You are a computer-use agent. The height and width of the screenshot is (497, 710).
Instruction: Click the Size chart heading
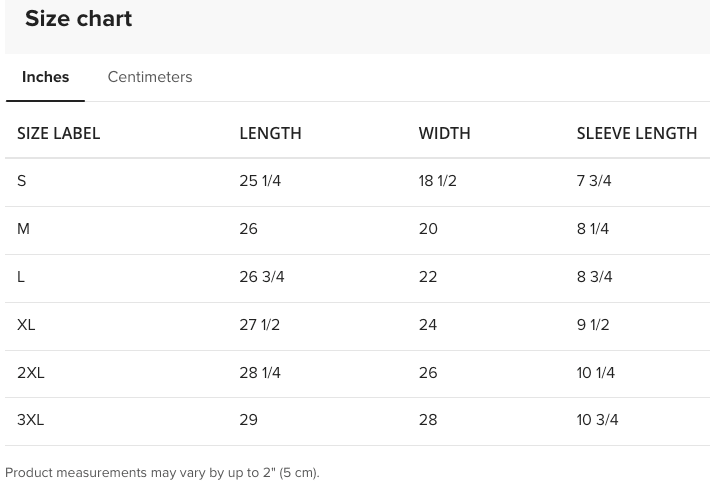78,19
